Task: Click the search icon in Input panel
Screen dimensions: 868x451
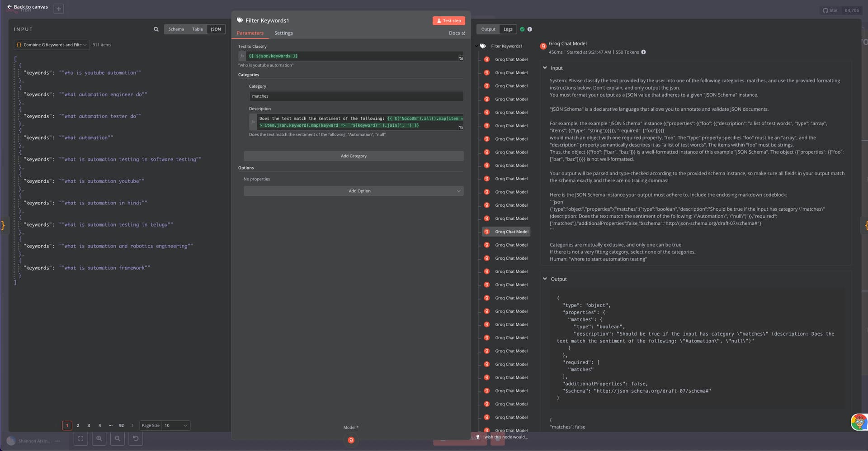Action: tap(156, 29)
